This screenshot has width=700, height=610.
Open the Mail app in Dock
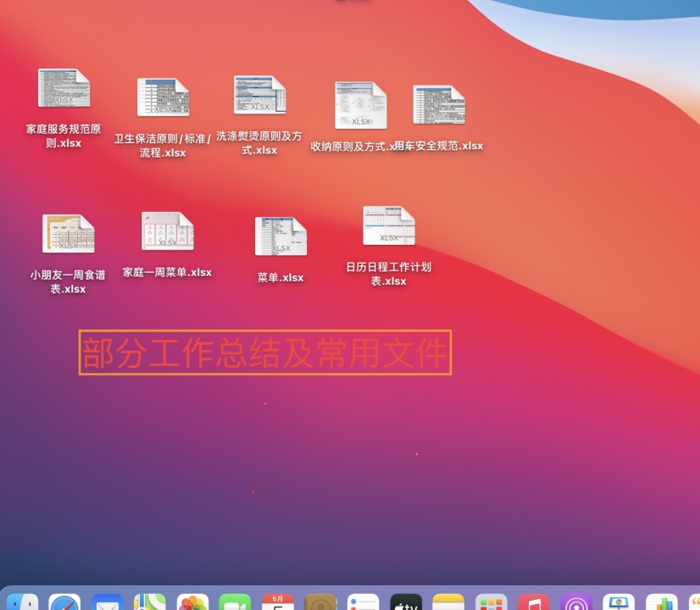pos(107,602)
